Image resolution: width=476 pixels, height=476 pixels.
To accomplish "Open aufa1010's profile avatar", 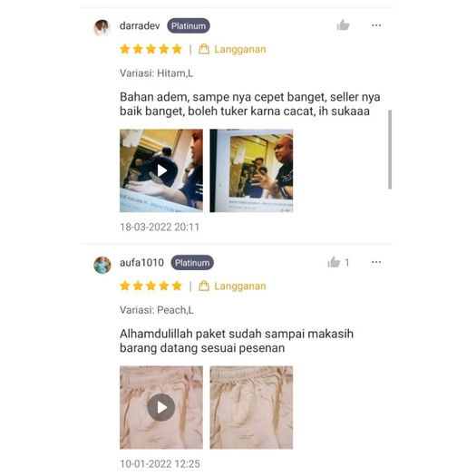I will (x=102, y=265).
